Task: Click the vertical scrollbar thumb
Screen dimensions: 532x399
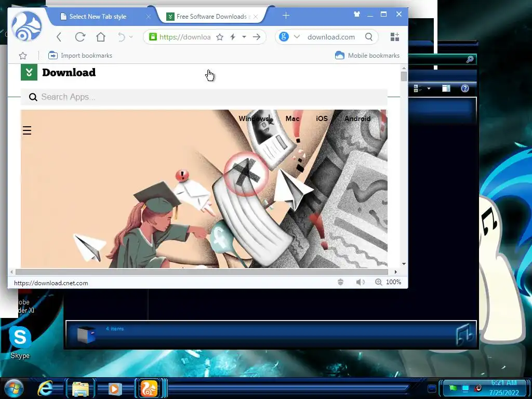Action: point(404,77)
